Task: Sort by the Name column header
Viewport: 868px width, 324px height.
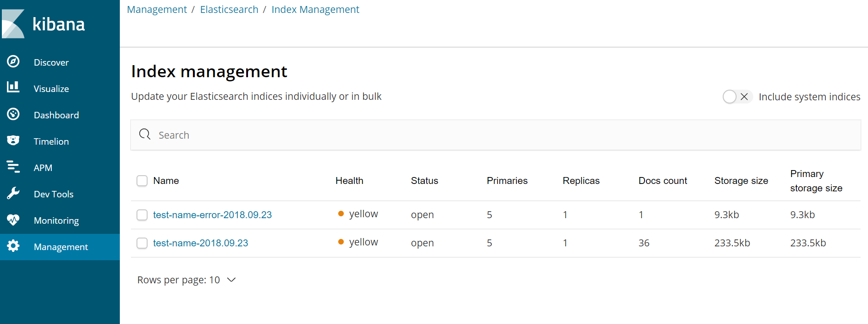Action: (166, 181)
